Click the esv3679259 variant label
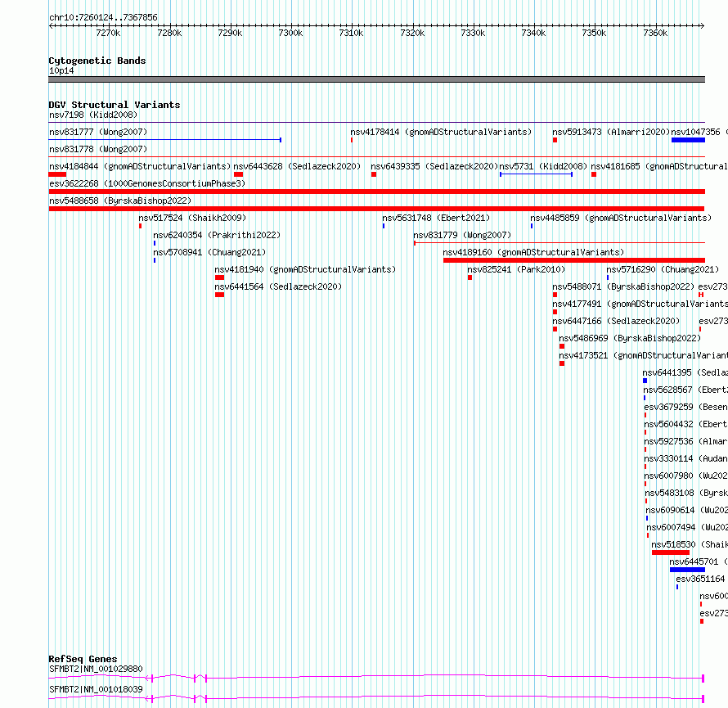Screen dimensions: 728x708 685,407
